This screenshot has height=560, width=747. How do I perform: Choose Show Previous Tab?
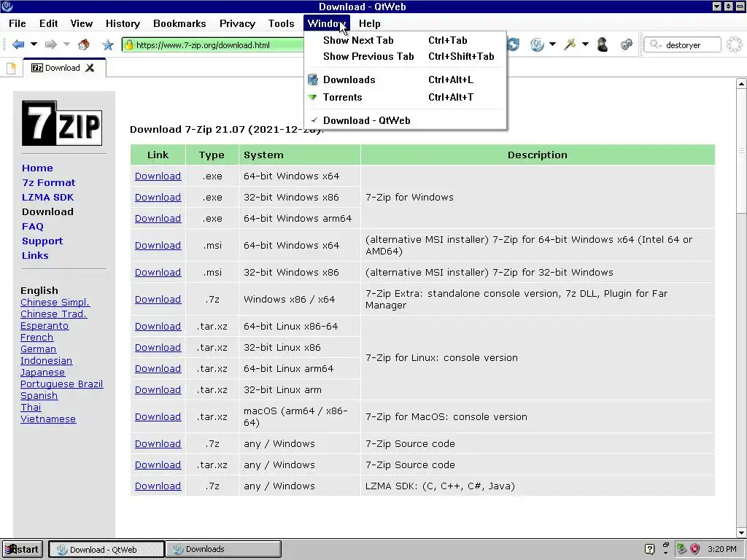tap(405, 57)
